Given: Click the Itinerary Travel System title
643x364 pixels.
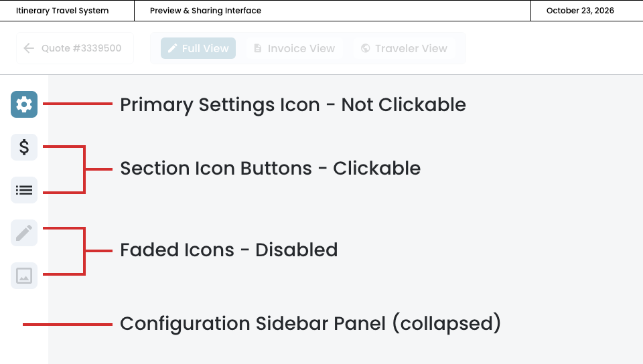Looking at the screenshot, I should tap(62, 11).
